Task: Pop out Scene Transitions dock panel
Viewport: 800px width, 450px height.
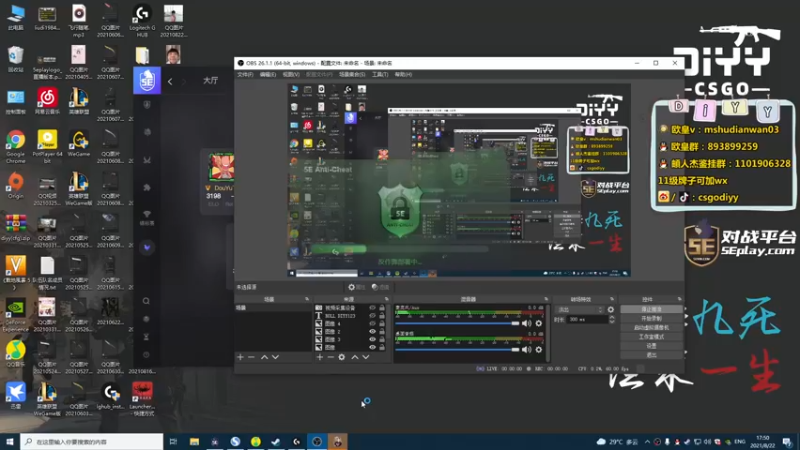Action: click(612, 299)
